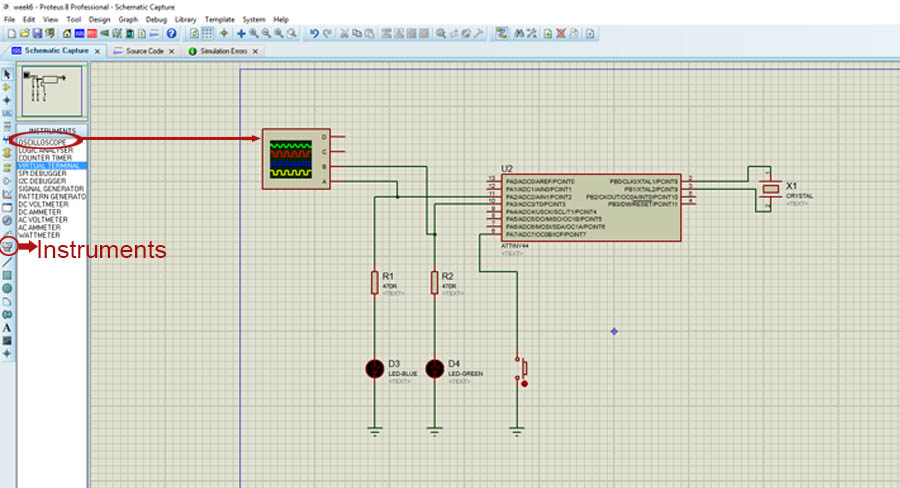Open the View menu
The width and height of the screenshot is (900, 488).
point(51,20)
